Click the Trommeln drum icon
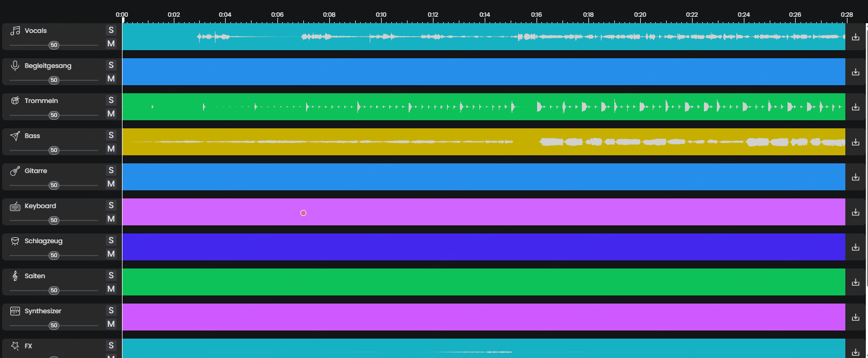 coord(15,101)
